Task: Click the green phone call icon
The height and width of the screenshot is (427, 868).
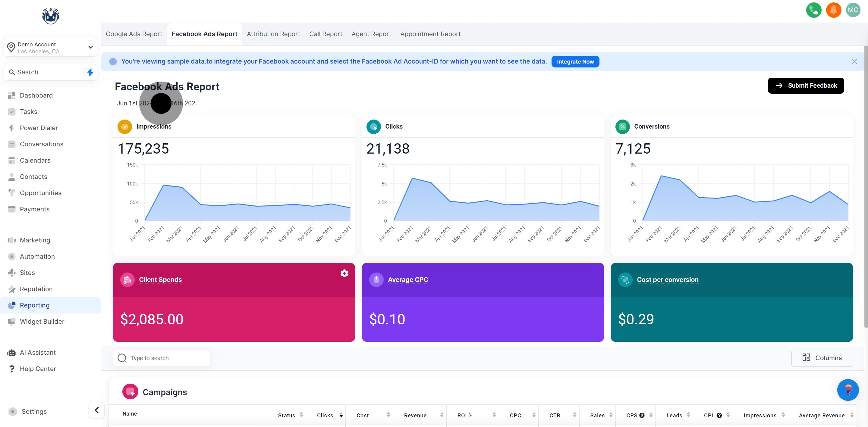Action: (x=813, y=10)
